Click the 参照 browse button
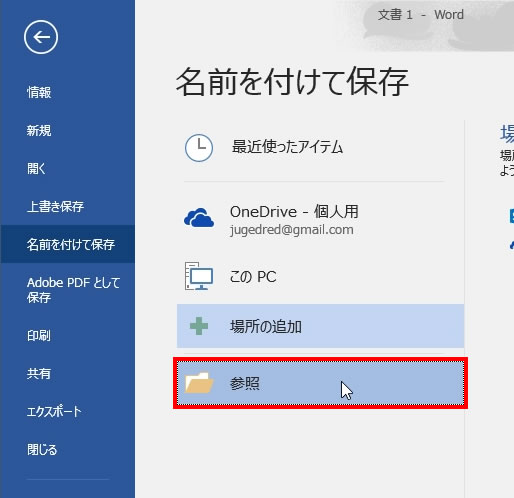 point(320,383)
